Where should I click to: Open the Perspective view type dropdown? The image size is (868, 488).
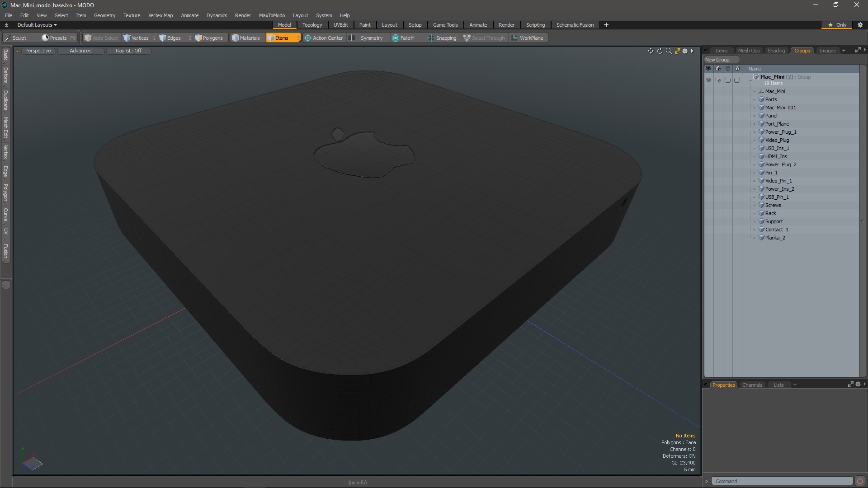(x=38, y=51)
